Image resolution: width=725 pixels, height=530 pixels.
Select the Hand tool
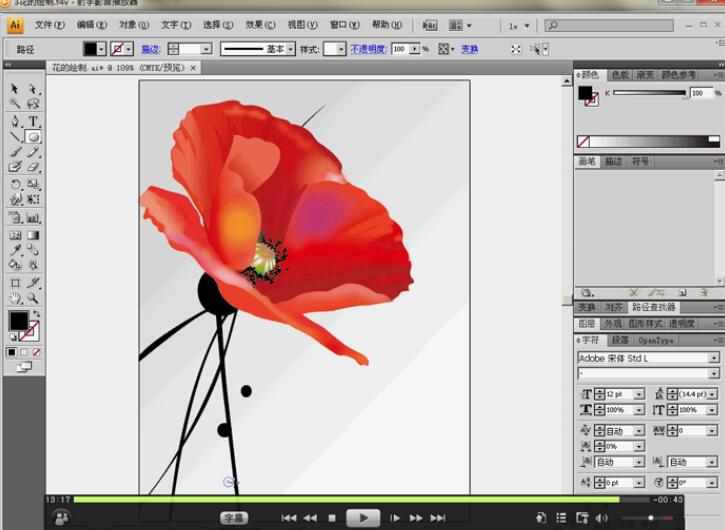pyautogui.click(x=15, y=298)
